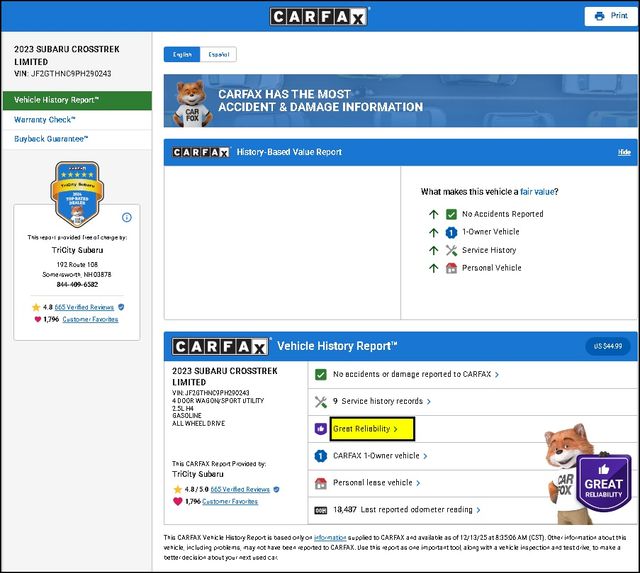The width and height of the screenshot is (640, 573).
Task: Click the Great Reliability purple shield badge
Action: 603,480
